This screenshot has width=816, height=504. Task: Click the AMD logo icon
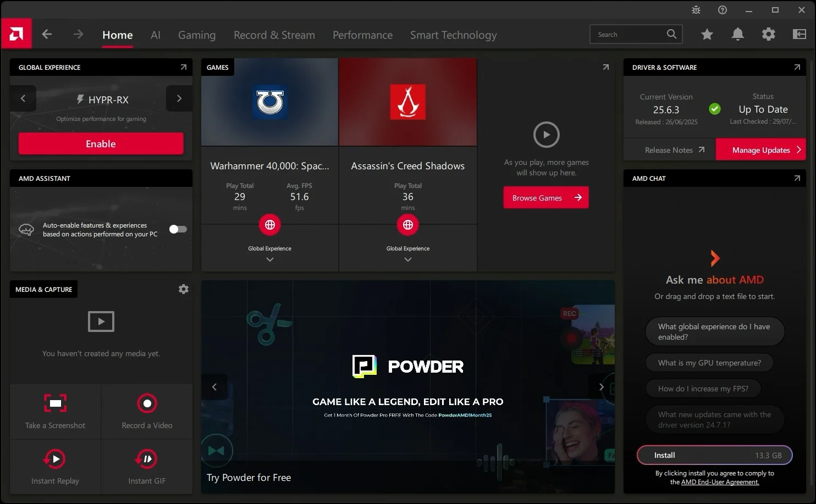click(16, 34)
